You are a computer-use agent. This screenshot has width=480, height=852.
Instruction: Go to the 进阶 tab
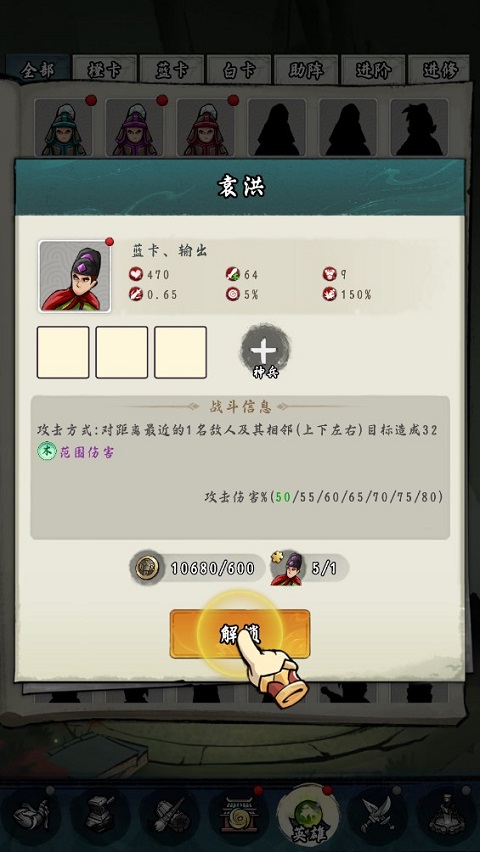pos(373,71)
